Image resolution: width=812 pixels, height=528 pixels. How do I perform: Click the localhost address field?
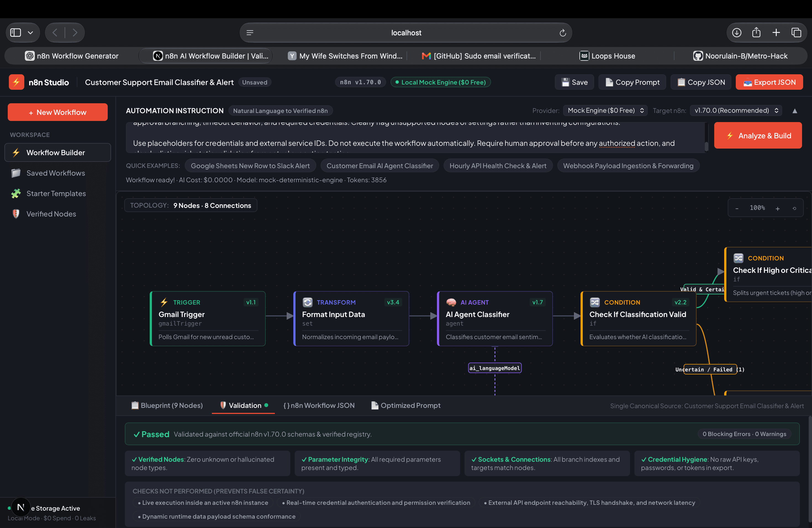pos(406,33)
